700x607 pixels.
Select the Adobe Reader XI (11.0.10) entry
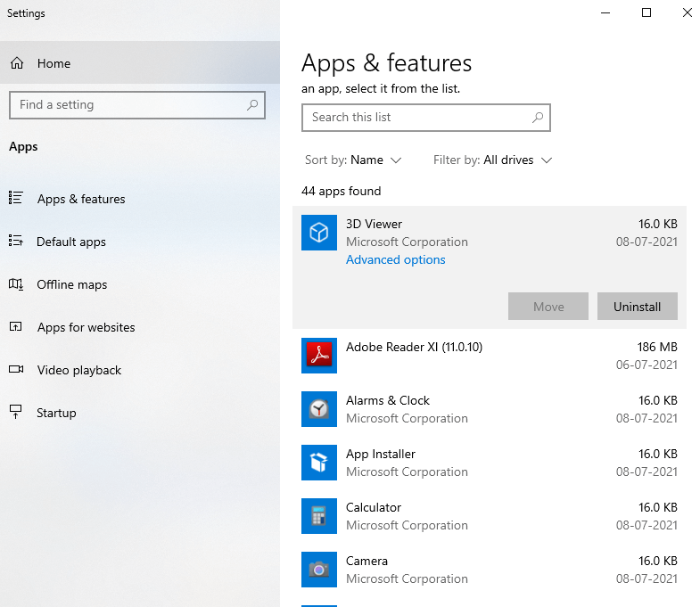point(490,356)
